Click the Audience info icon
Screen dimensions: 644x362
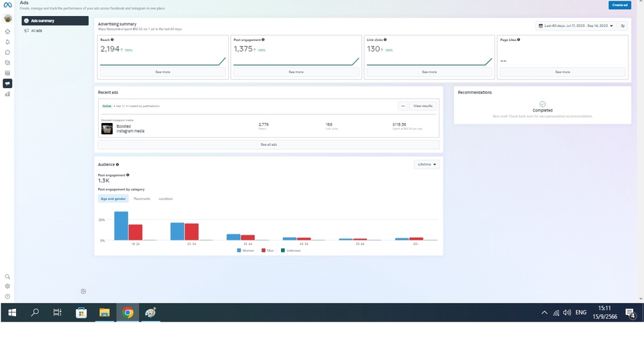117,165
